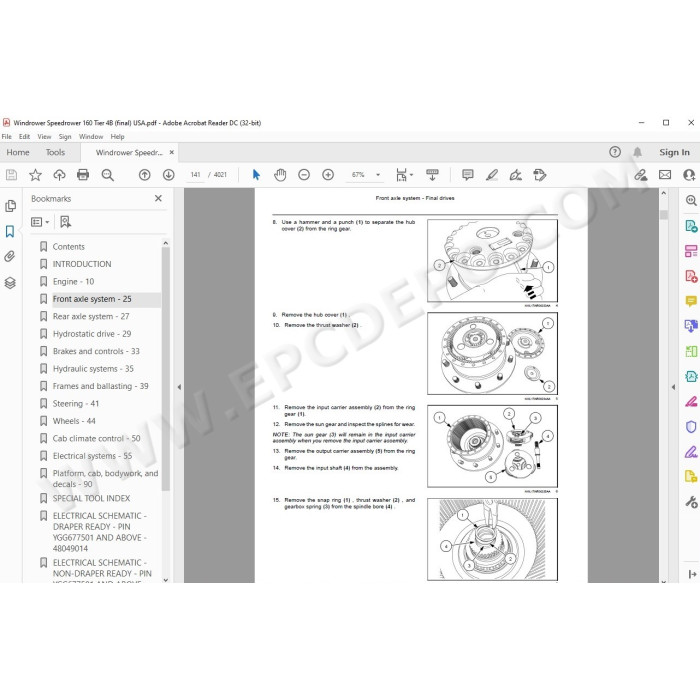Open the Window menu
700x700 pixels.
(91, 137)
